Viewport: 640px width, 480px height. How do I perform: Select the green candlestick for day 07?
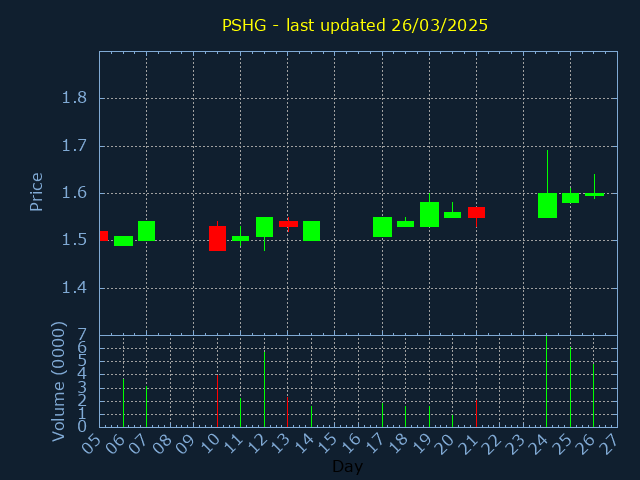147,231
